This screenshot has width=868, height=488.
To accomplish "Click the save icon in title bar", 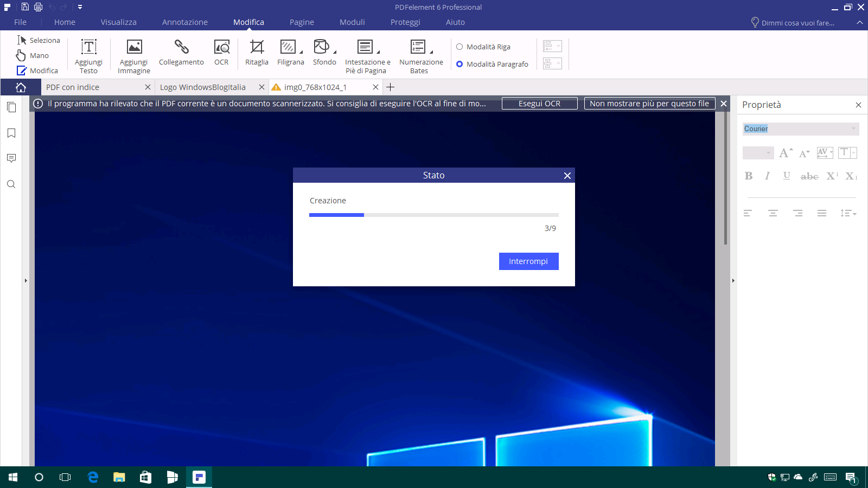I will click(x=25, y=7).
